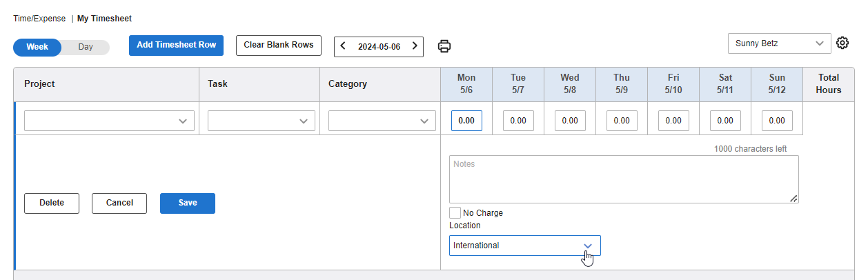Open the Category dropdown
The height and width of the screenshot is (280, 868).
(x=382, y=121)
